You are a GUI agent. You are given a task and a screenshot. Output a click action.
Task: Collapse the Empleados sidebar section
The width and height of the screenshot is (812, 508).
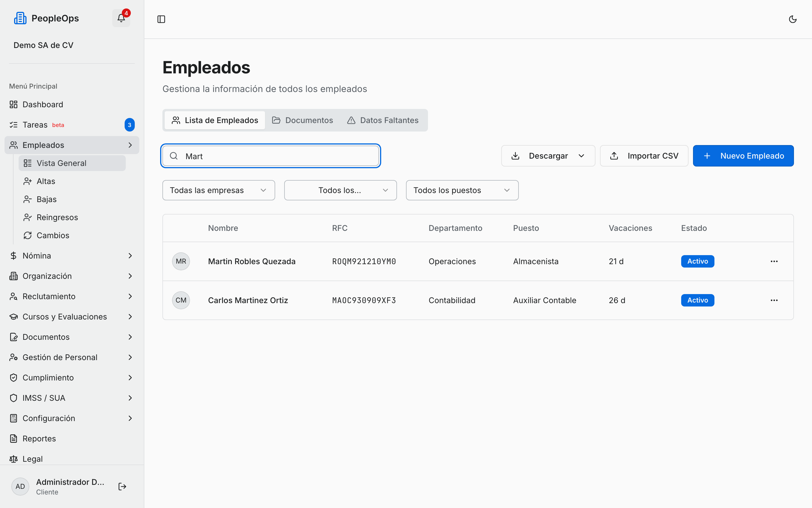(72, 145)
